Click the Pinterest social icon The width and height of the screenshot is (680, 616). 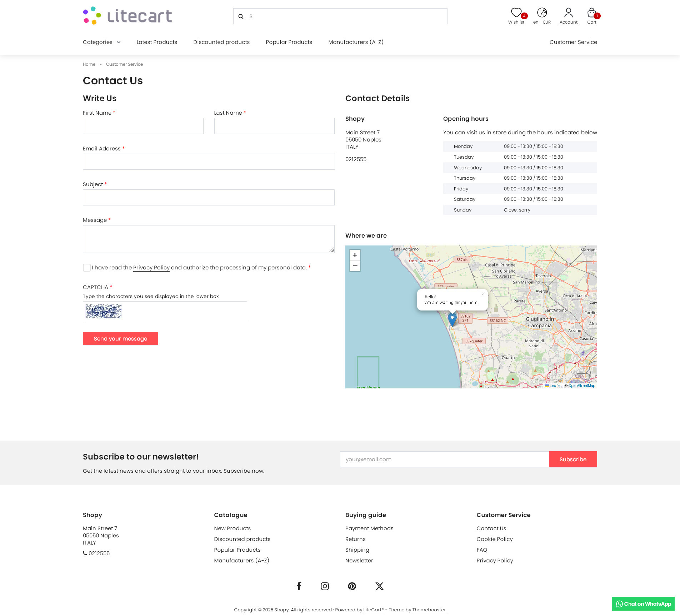click(352, 586)
